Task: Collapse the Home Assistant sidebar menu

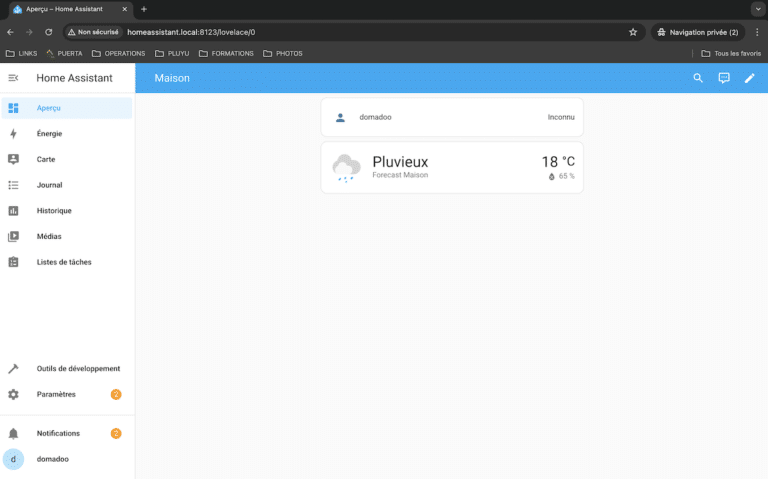Action: (x=13, y=78)
